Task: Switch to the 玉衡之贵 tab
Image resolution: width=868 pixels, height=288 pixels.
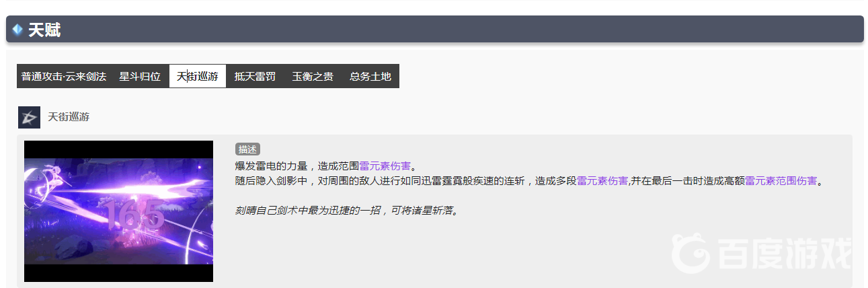Action: click(313, 76)
